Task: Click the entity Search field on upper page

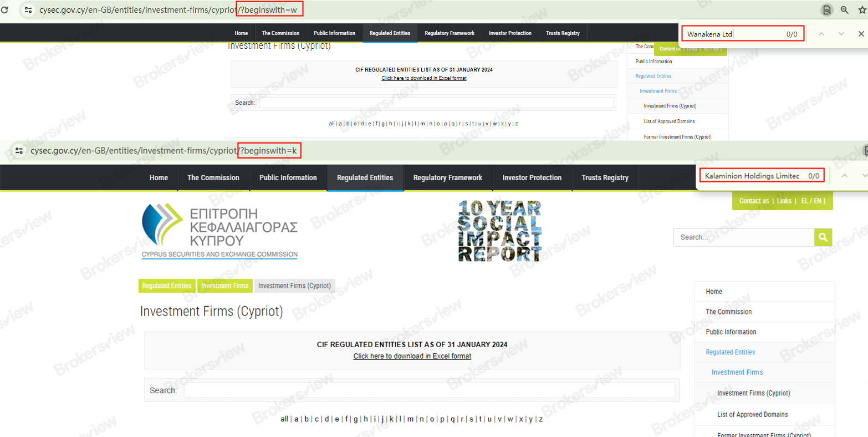Action: tap(437, 103)
